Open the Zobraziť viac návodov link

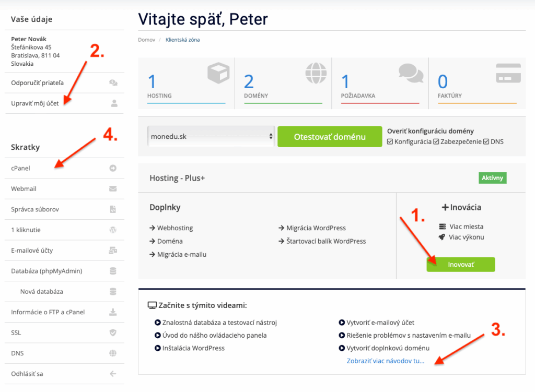[386, 361]
